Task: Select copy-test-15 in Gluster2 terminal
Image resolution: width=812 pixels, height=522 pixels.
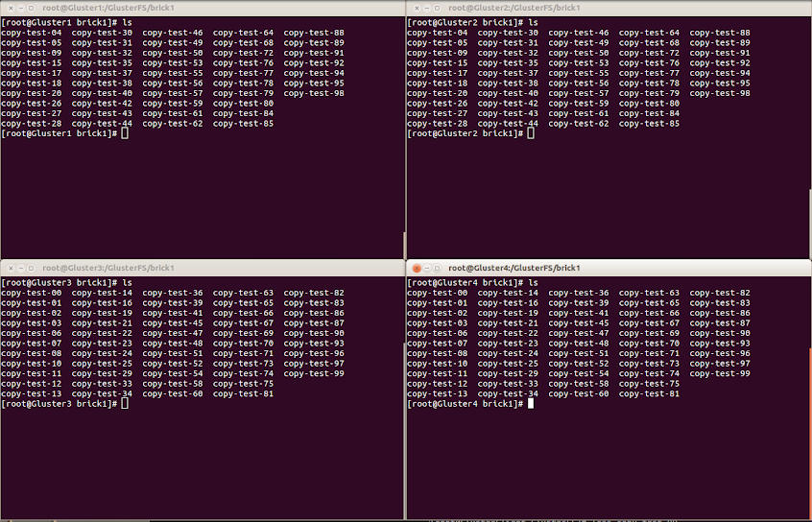Action: [438, 63]
